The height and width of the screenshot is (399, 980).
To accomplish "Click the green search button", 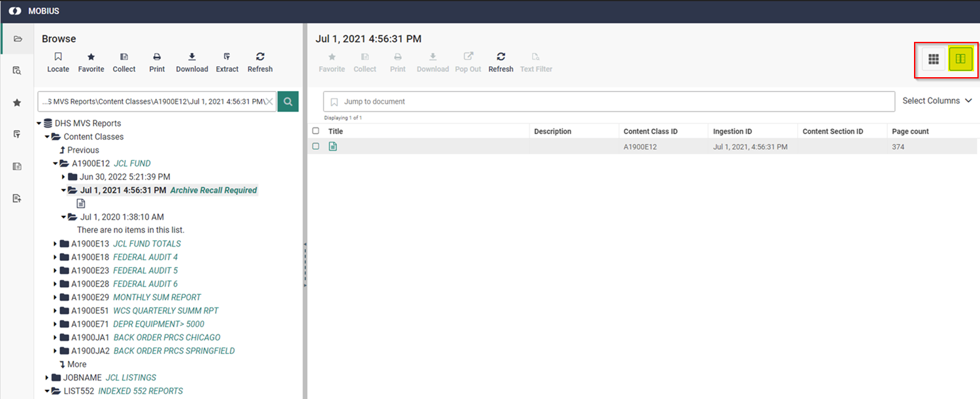I will [x=288, y=101].
